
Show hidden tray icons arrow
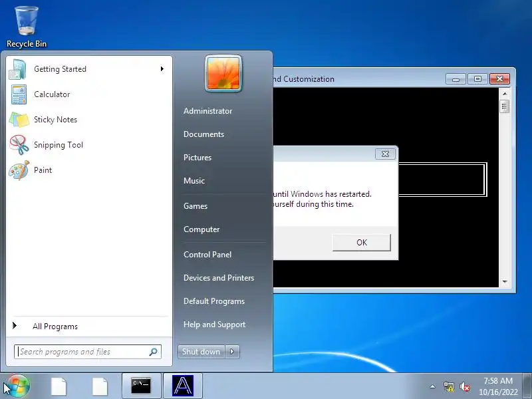coord(433,386)
